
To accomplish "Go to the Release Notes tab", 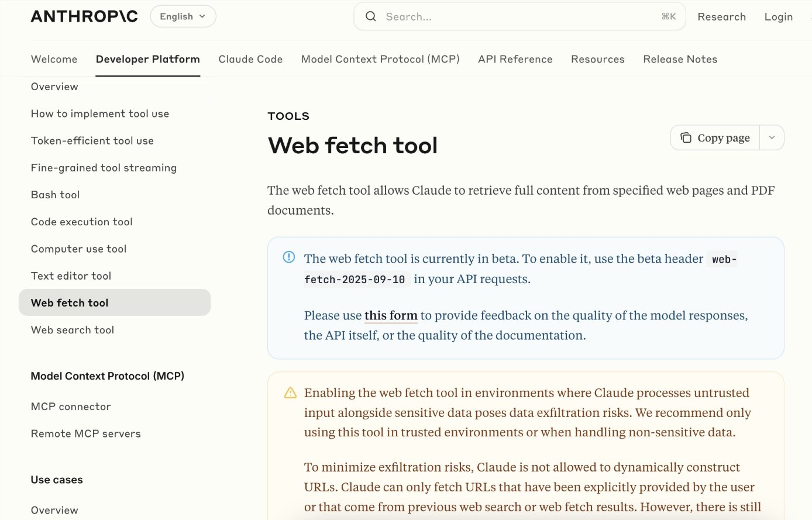I will point(680,59).
